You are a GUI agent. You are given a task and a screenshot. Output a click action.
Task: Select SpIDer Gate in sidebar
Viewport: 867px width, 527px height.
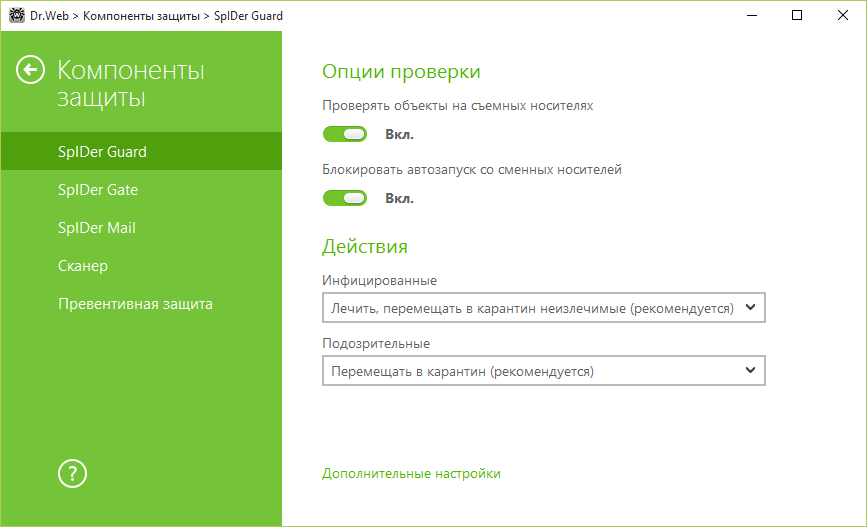(142, 189)
